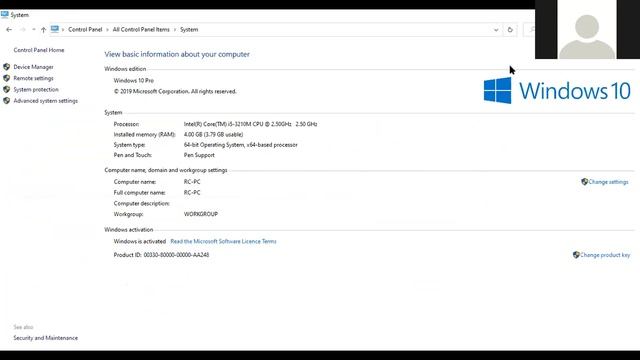Read the Microsoft Software Licence Terms
The image size is (640, 360).
223,241
